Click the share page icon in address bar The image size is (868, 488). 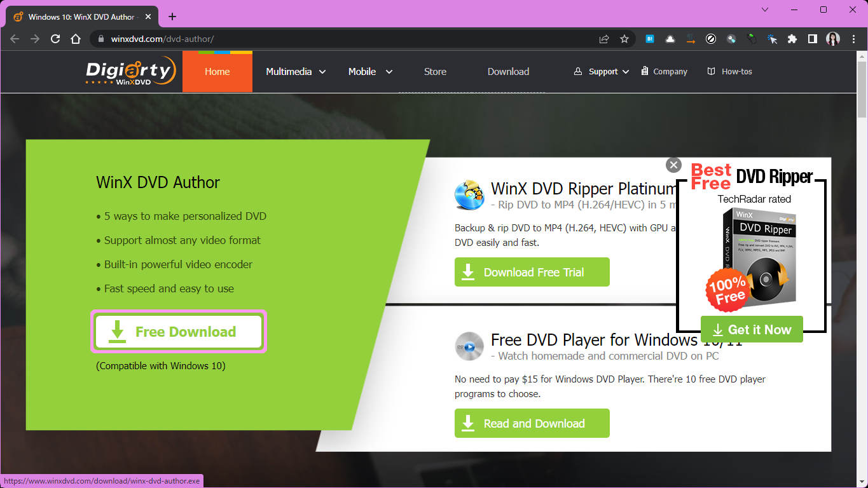coord(604,39)
